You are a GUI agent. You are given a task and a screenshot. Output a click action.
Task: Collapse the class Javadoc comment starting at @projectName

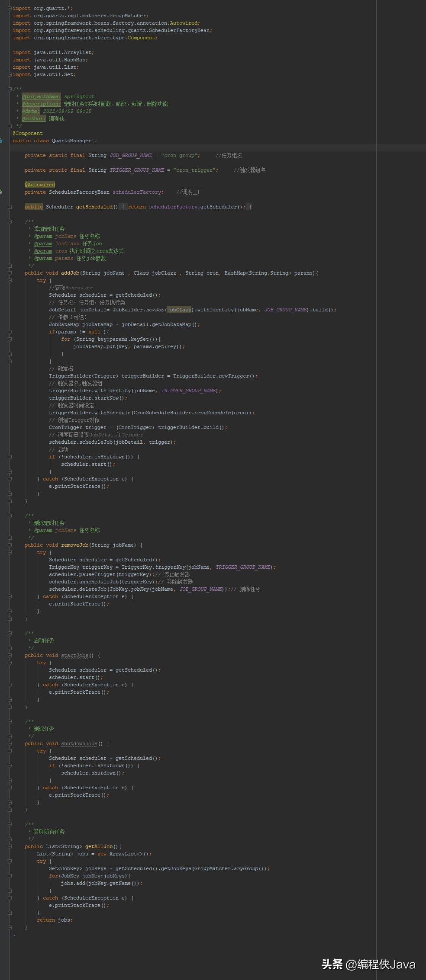[10, 89]
